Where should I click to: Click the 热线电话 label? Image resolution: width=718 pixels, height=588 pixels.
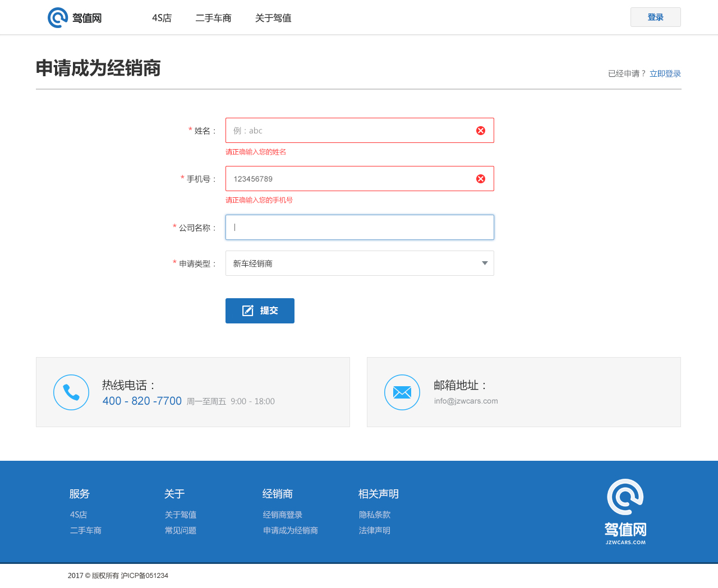point(128,385)
